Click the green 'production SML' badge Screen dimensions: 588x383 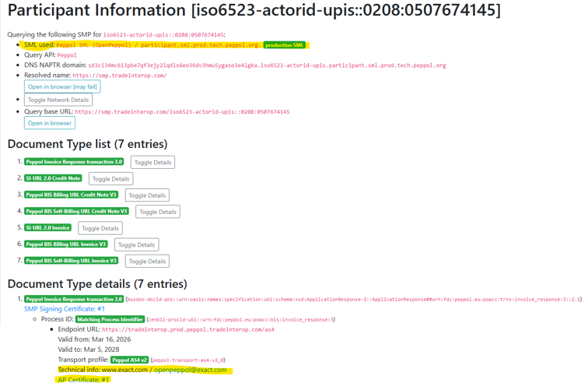point(284,45)
